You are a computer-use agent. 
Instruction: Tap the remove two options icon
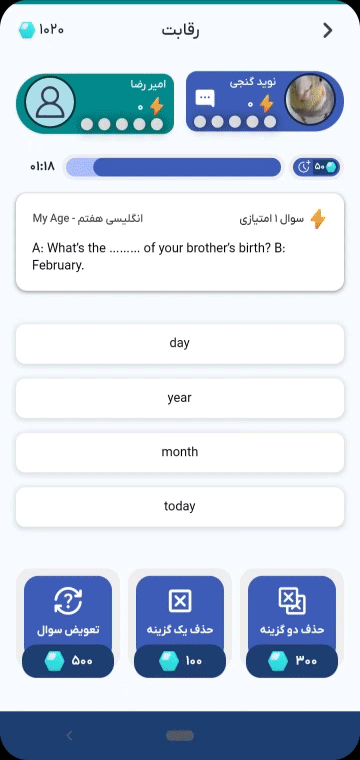292,601
